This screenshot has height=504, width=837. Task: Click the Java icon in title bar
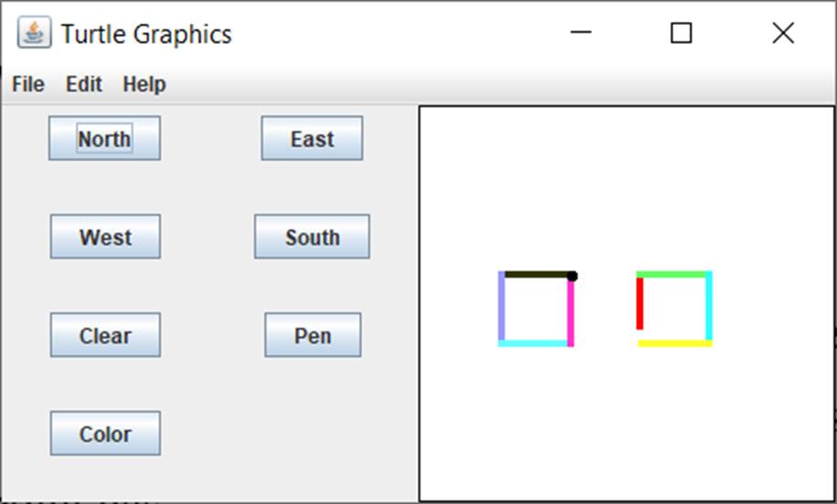34,34
